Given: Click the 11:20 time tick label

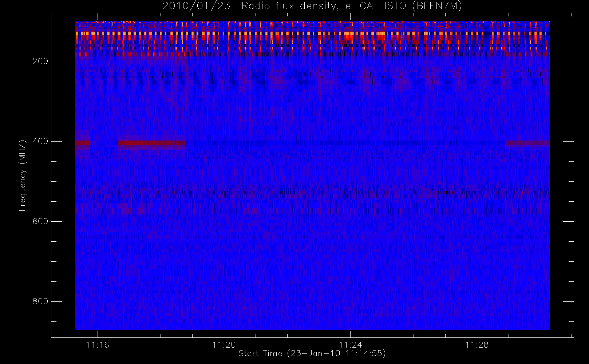Looking at the screenshot, I should coord(224,345).
